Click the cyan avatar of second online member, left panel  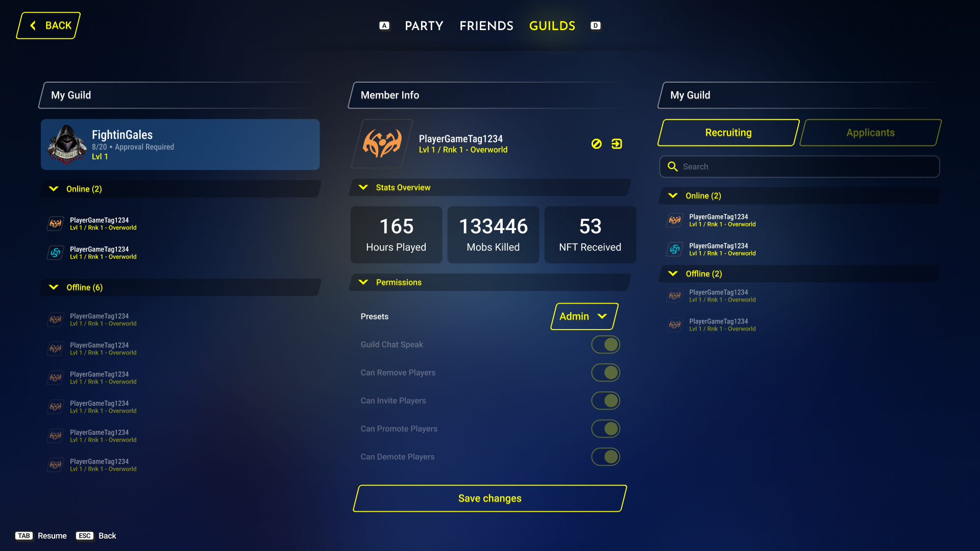click(x=56, y=253)
